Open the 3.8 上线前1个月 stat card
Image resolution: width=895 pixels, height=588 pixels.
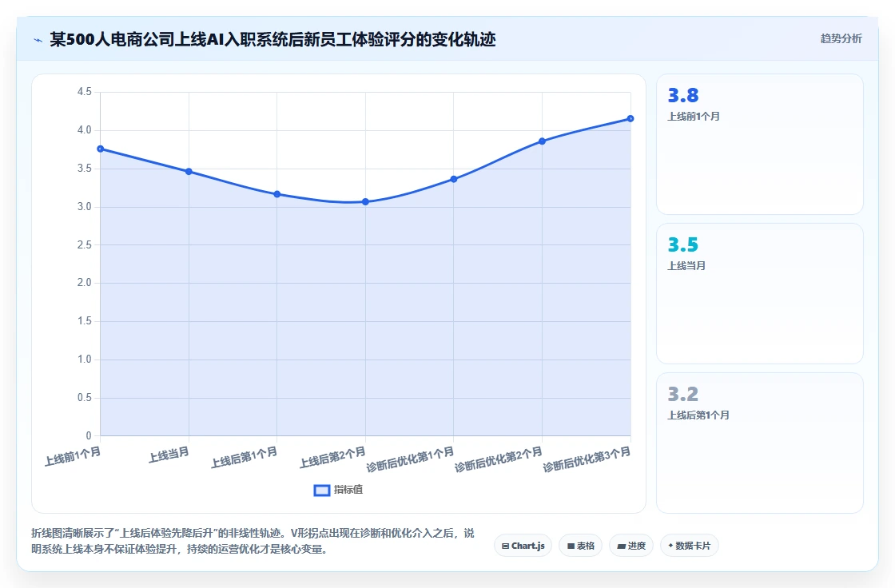[760, 145]
